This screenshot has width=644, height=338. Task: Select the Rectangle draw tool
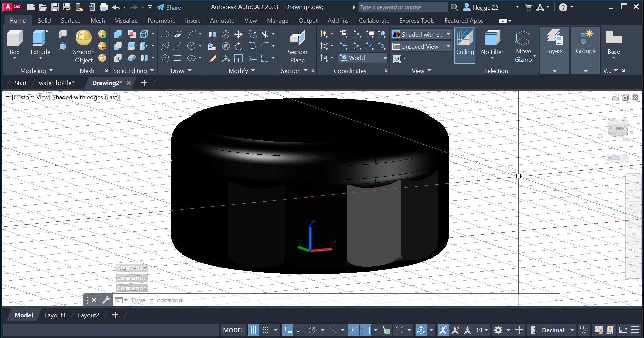pyautogui.click(x=178, y=58)
